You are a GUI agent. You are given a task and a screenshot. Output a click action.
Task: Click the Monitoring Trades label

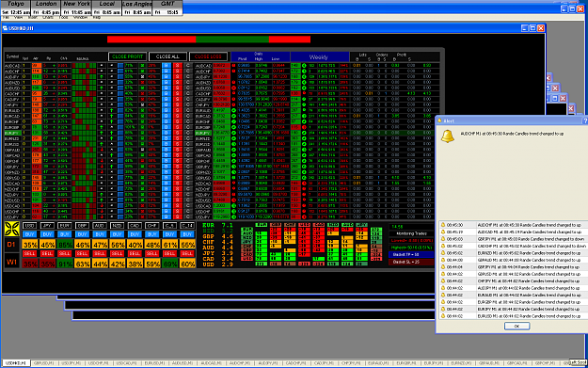(x=411, y=233)
